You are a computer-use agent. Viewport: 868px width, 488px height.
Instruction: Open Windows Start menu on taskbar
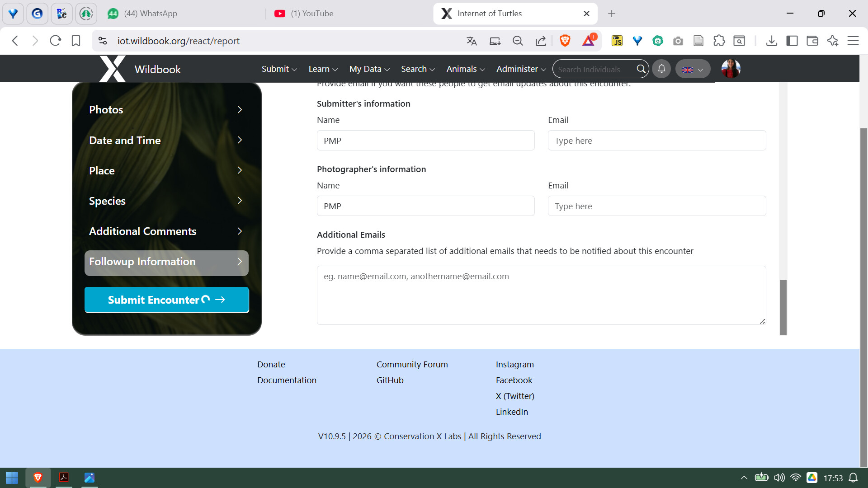coord(12,478)
